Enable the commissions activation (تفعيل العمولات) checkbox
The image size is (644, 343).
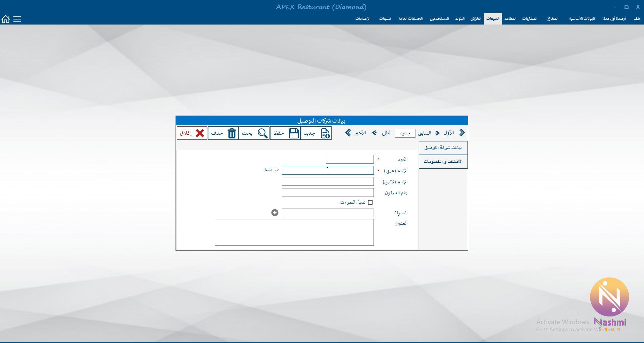pyautogui.click(x=370, y=202)
